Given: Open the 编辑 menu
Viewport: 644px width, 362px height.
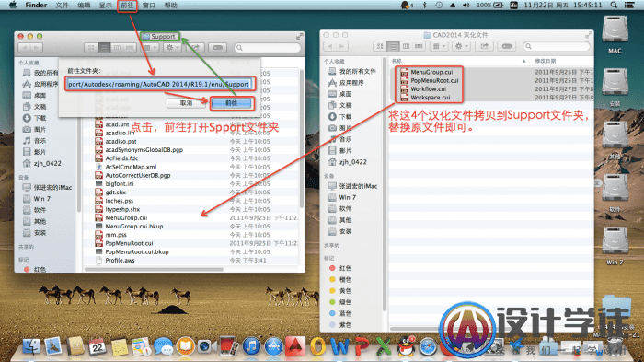Looking at the screenshot, I should click(x=84, y=5).
